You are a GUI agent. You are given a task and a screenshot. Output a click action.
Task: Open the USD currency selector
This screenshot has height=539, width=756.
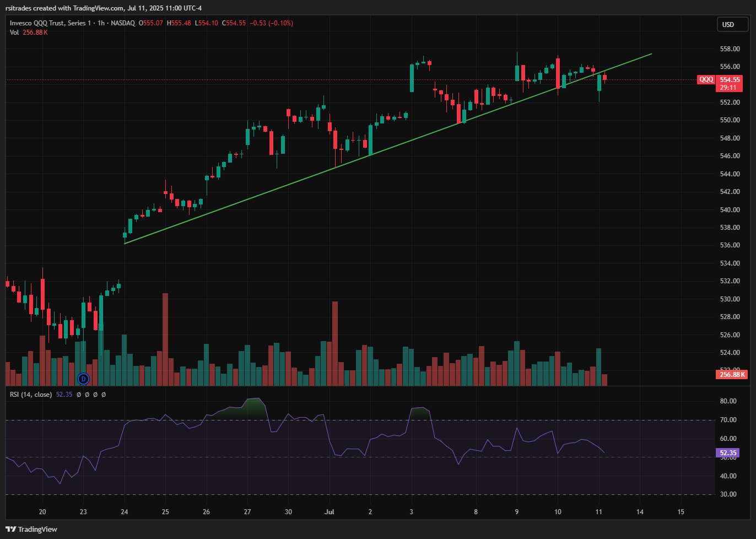coord(732,25)
